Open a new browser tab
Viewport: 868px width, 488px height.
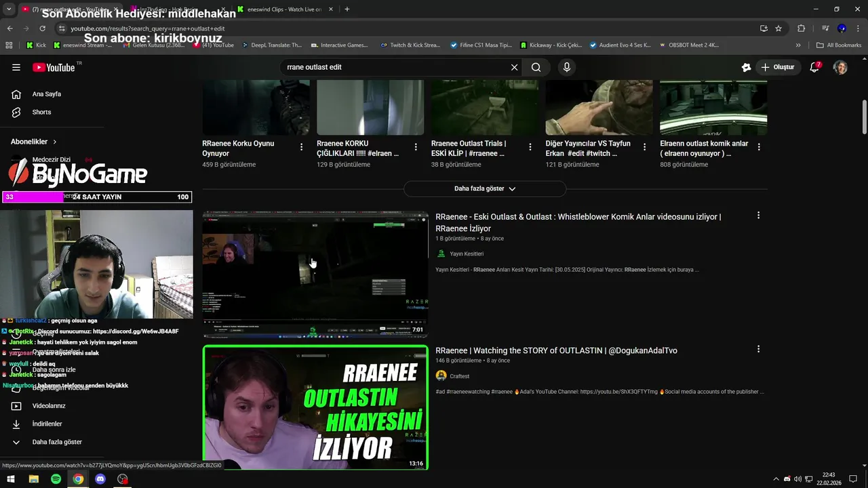pos(347,9)
